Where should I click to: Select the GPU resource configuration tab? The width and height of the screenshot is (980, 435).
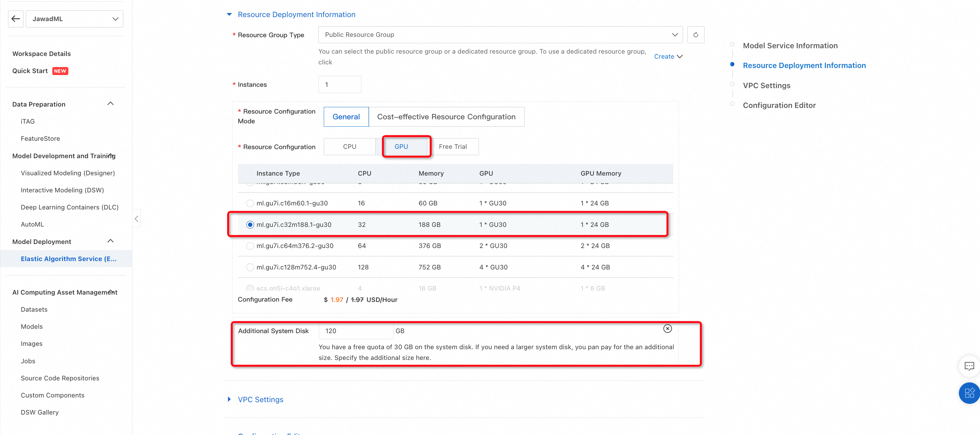401,146
